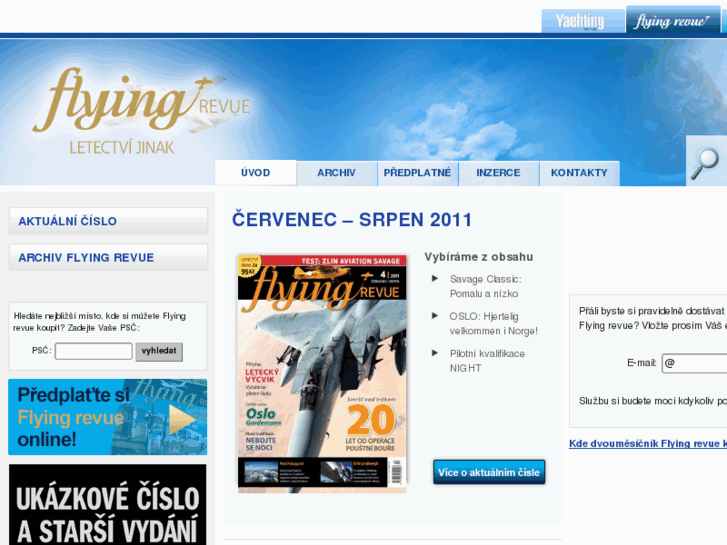This screenshot has width=727, height=545.
Task: Go to the ARCHIV menu tab
Action: click(336, 173)
